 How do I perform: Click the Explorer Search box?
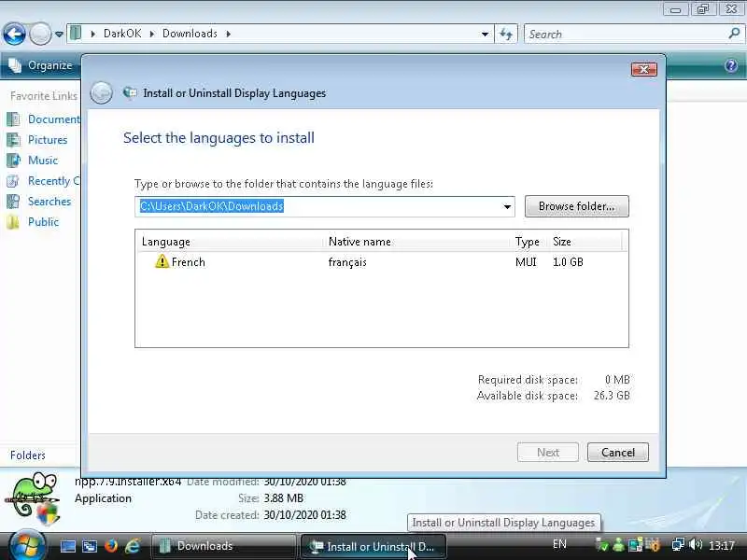[627, 34]
